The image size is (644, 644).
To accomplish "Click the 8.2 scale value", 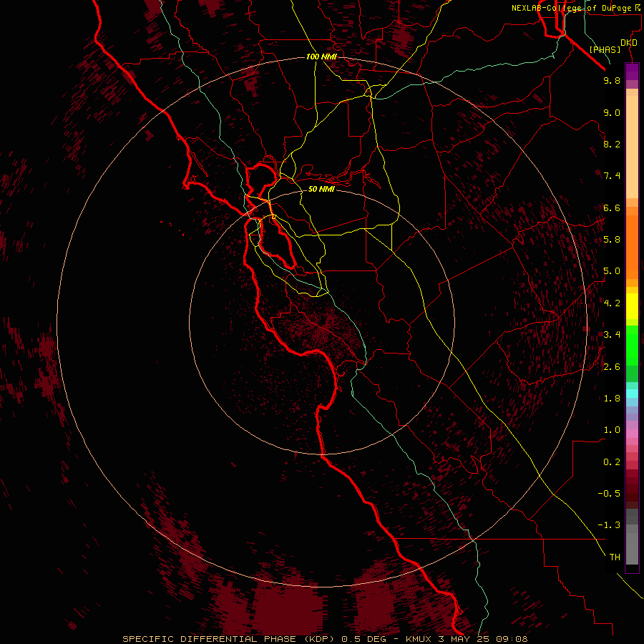I will (x=612, y=144).
